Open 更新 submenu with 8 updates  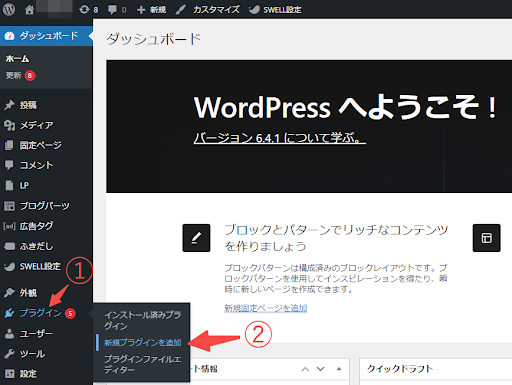coord(20,76)
